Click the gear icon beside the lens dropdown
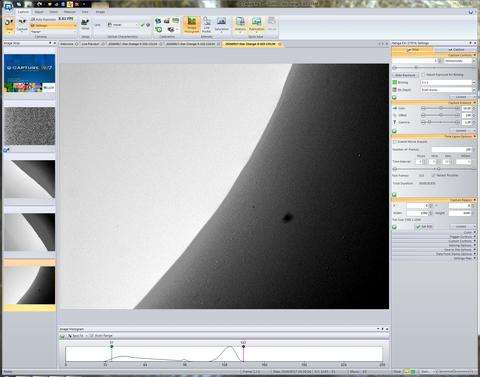480x377 pixels. click(x=148, y=25)
